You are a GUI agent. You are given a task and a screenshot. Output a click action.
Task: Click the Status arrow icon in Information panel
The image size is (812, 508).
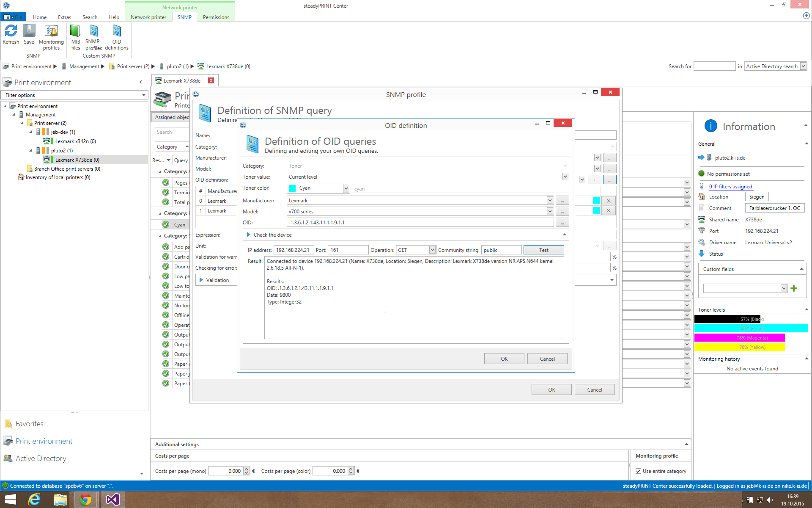tap(702, 254)
